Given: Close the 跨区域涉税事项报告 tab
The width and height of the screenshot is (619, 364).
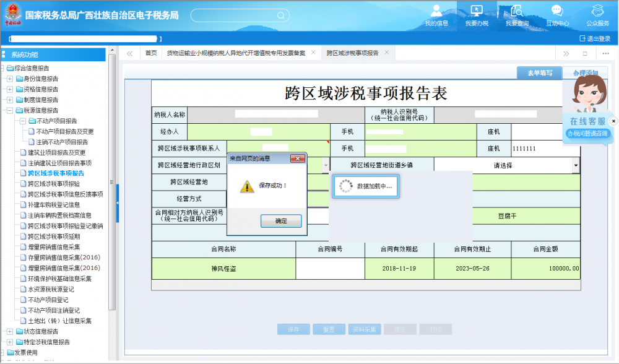Looking at the screenshot, I should (x=387, y=53).
